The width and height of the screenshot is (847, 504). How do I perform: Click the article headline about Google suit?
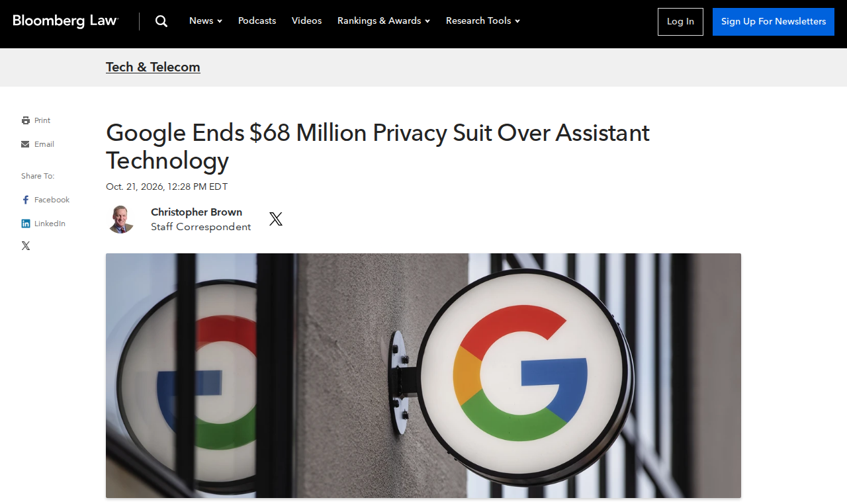[378, 147]
